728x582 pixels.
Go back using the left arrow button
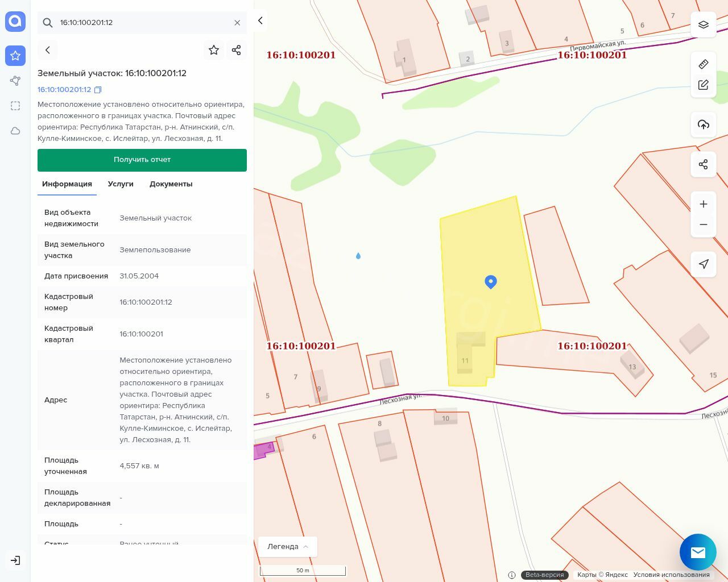tap(48, 50)
